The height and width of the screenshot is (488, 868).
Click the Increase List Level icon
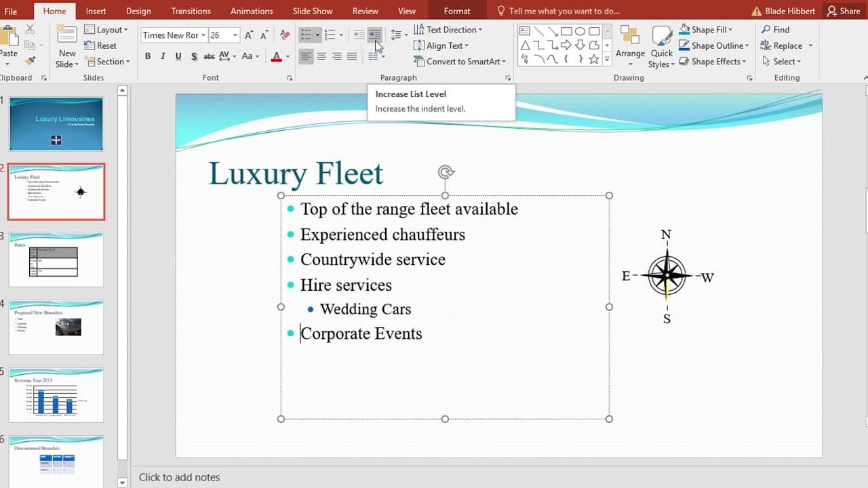[x=375, y=35]
